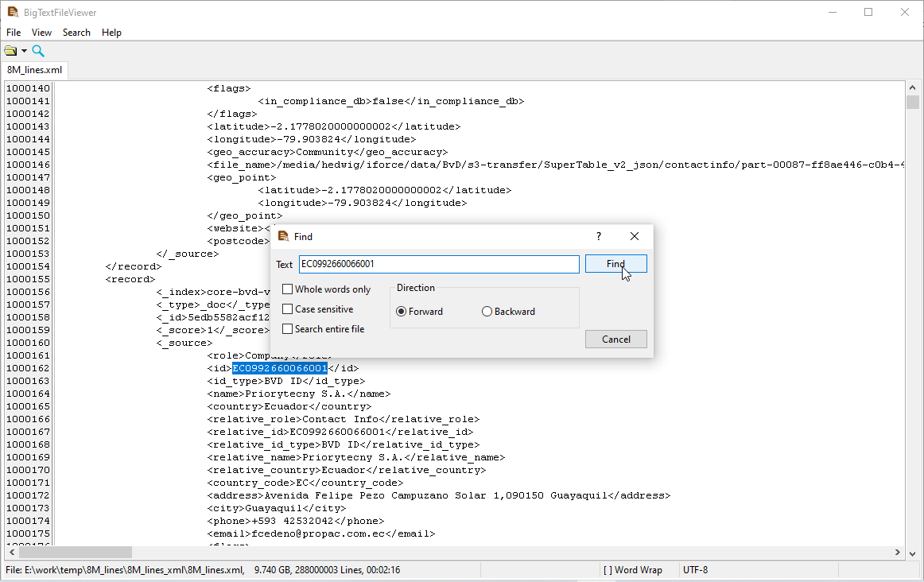
Task: Click the horizontal scrollbar thumb
Action: (76, 552)
